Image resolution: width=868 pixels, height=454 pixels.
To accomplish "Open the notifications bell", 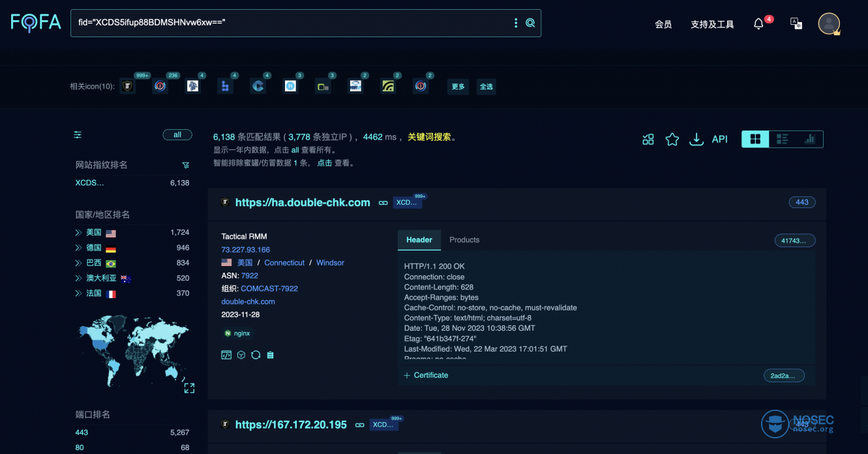I will (758, 24).
